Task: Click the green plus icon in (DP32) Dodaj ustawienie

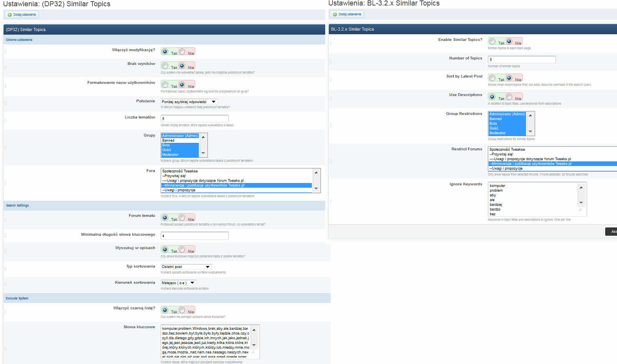Action: point(10,15)
